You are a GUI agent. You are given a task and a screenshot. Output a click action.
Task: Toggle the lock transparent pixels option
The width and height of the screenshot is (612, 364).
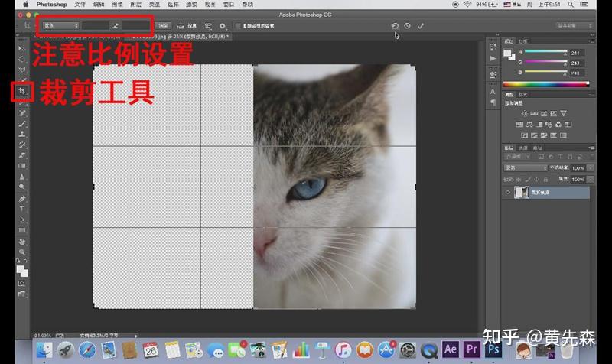[519, 180]
